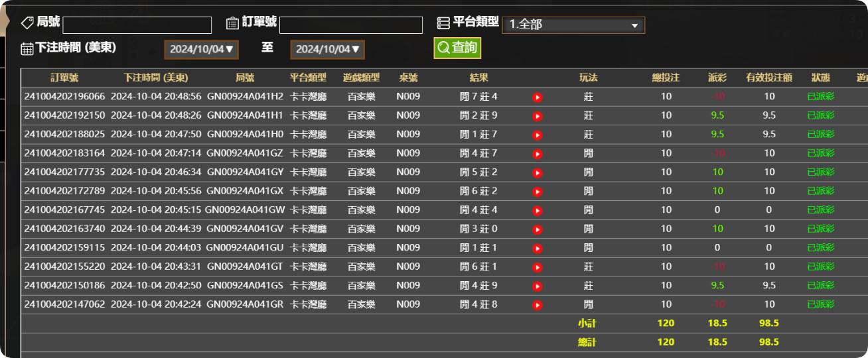The height and width of the screenshot is (358, 868).
Task: Play video replay for round GN00924A041H2
Action: (x=538, y=97)
